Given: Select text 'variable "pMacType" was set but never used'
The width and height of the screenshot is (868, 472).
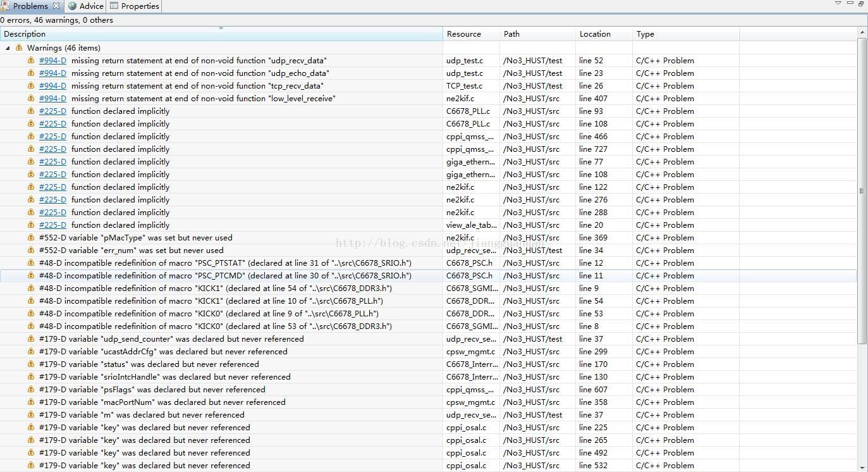Looking at the screenshot, I should pos(151,238).
